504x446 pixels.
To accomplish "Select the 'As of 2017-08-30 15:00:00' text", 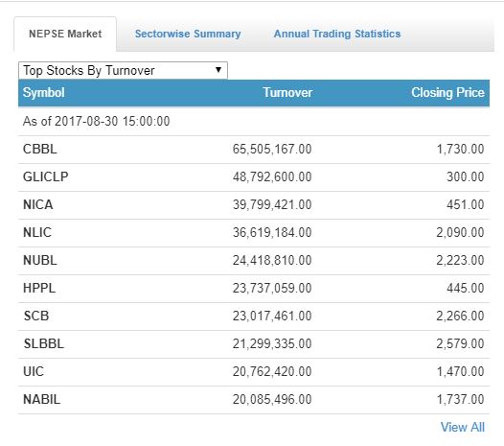I will [x=97, y=121].
